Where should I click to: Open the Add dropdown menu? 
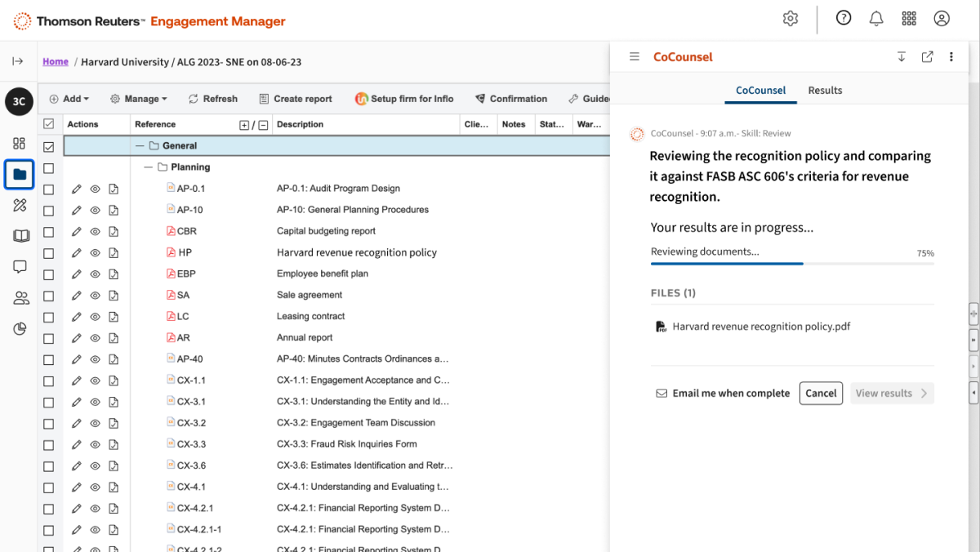69,99
